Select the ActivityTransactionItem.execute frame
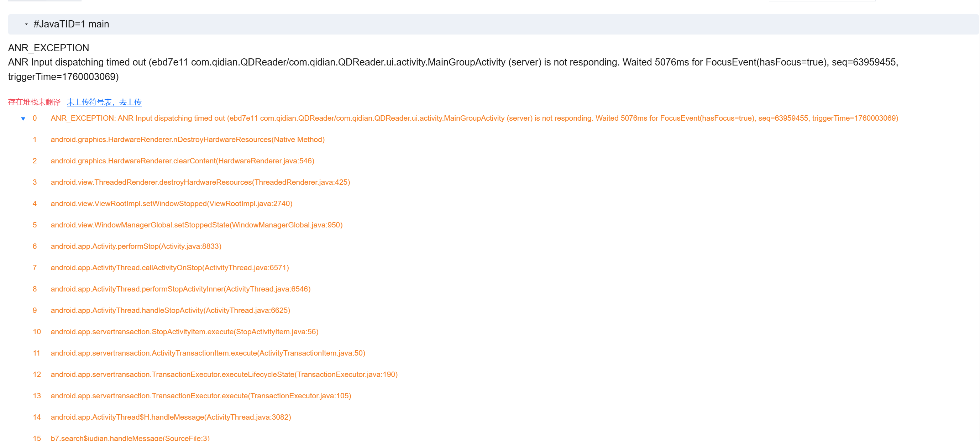980x441 pixels. [x=208, y=353]
